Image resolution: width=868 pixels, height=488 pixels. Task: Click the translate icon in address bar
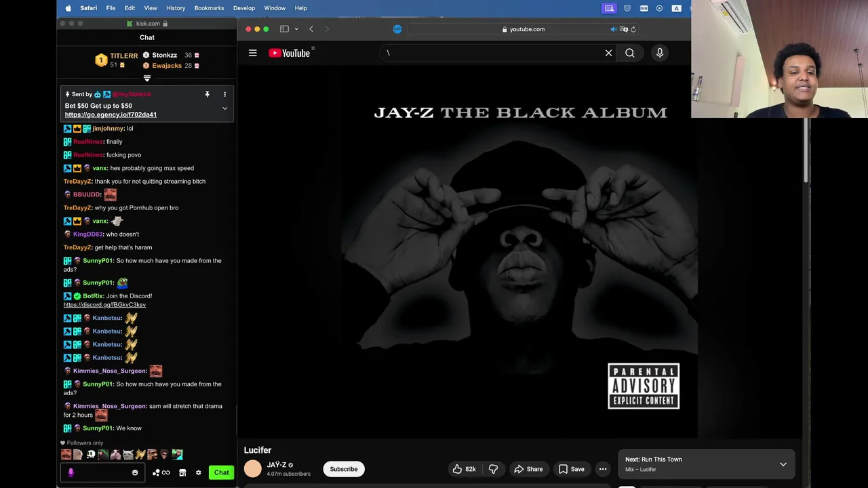pyautogui.click(x=624, y=29)
